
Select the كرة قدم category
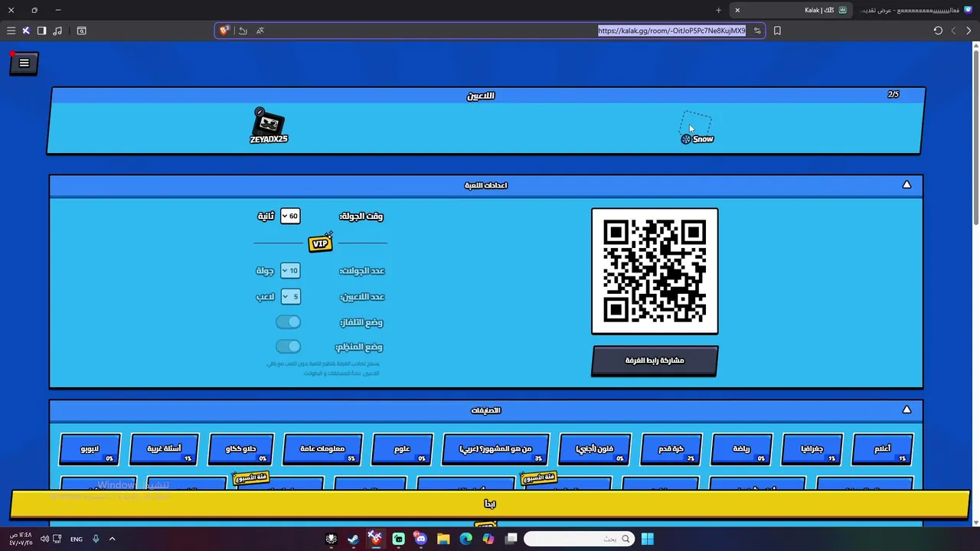671,449
